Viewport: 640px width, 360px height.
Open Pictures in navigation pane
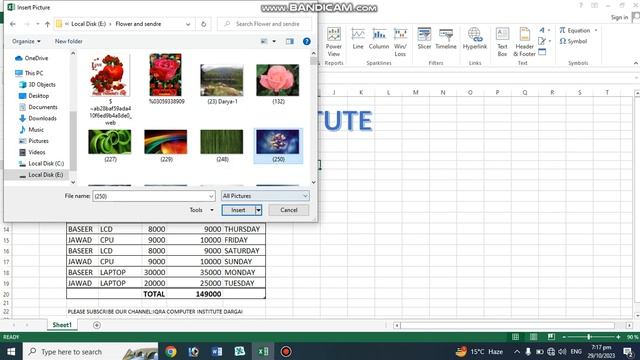tap(33, 141)
